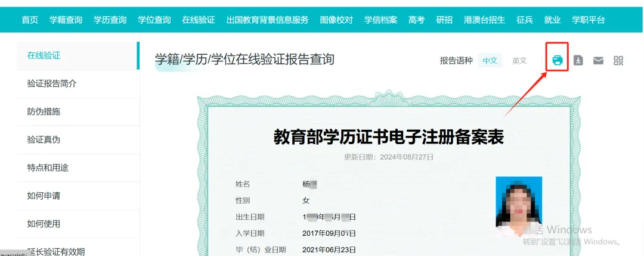Viewport: 644px width, 256px height.
Task: Select 在线验证 in the left sidebar
Action: tap(78, 55)
